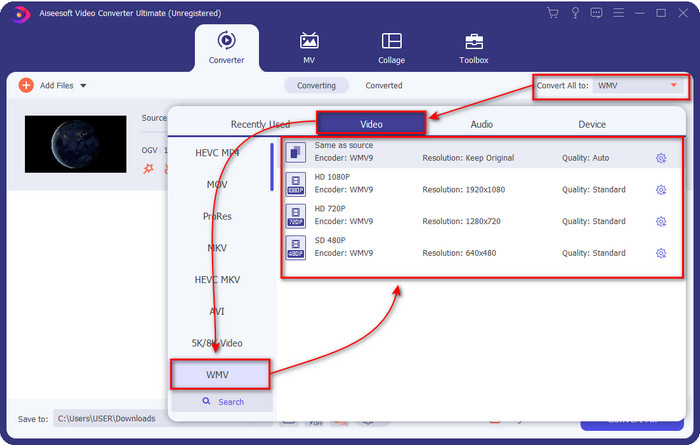Open settings gear for HD 720P

(661, 221)
